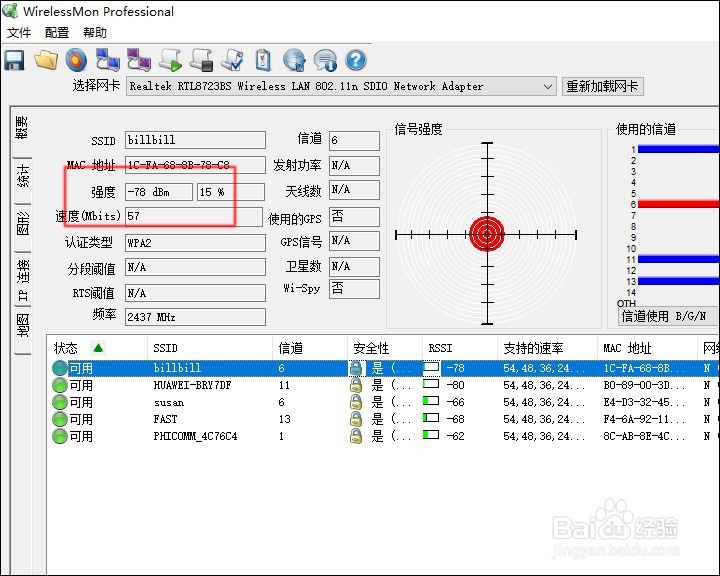Screen dimensions: 720x576
Task: Click the SSID field showing billbill
Action: (195, 140)
